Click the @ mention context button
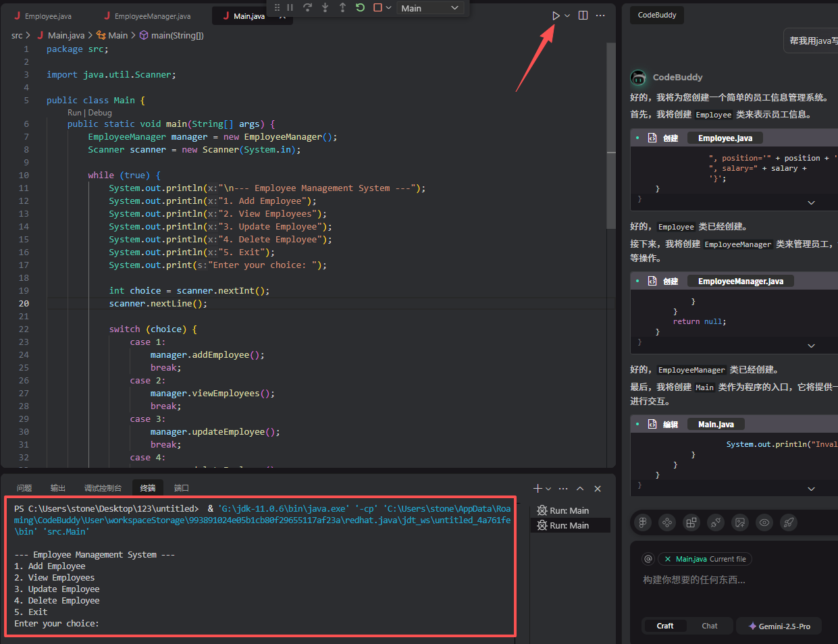838x644 pixels. [x=648, y=559]
